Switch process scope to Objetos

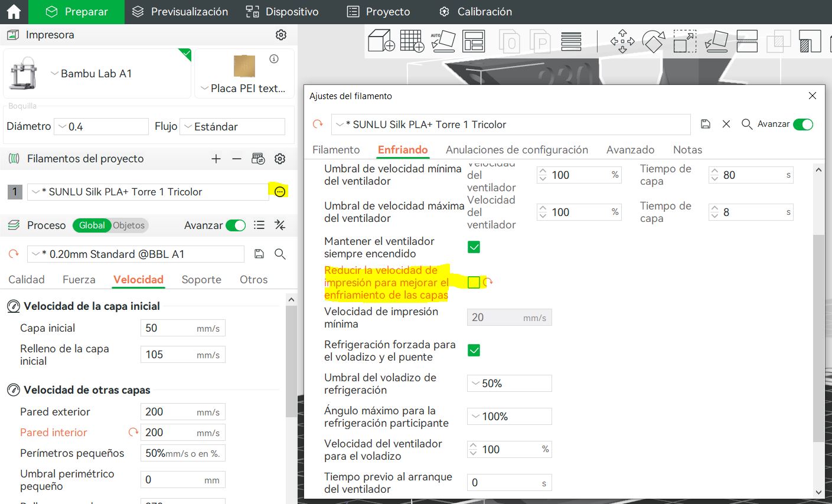129,225
